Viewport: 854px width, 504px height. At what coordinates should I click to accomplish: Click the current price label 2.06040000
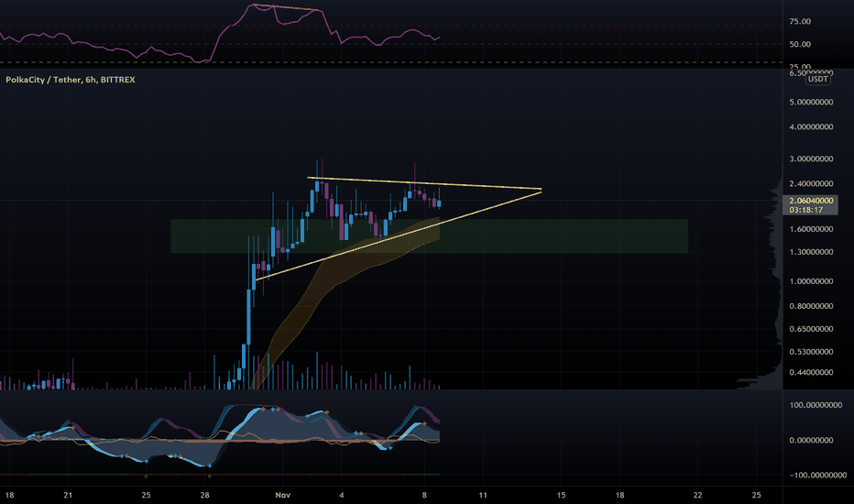tap(811, 201)
